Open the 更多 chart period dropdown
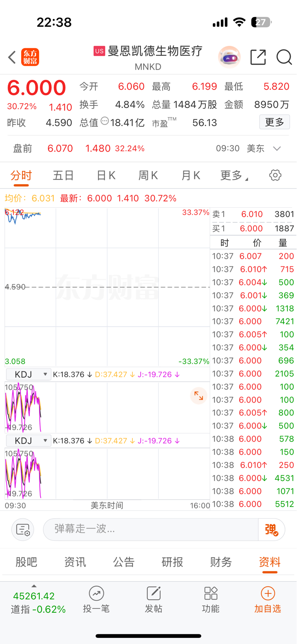The image size is (297, 644). tap(234, 176)
